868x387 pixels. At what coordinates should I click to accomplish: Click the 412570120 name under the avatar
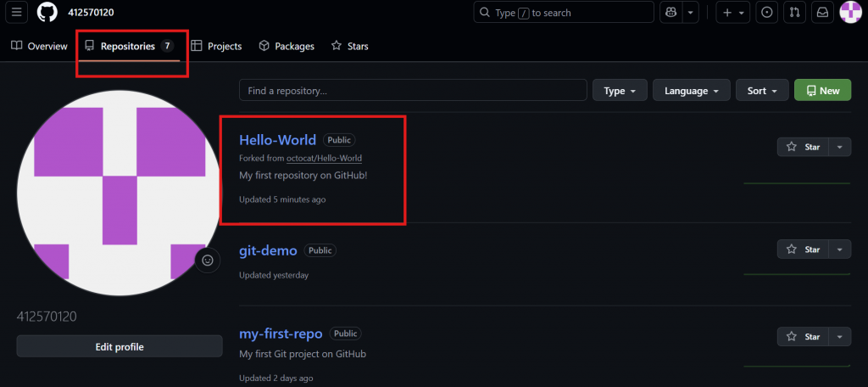[47, 317]
